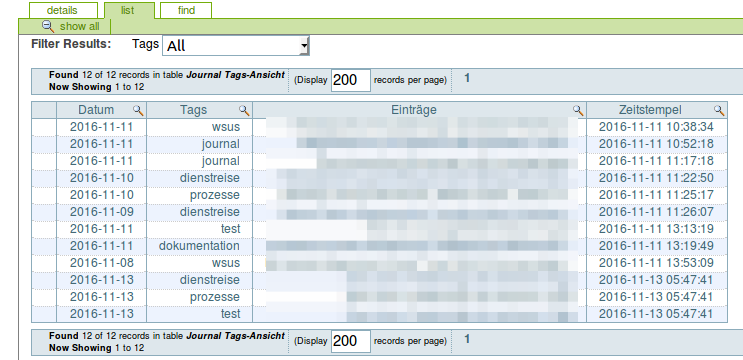Click prozesse tag in 11:25:17 row
Screen dimensions: 743x360
tap(215, 195)
